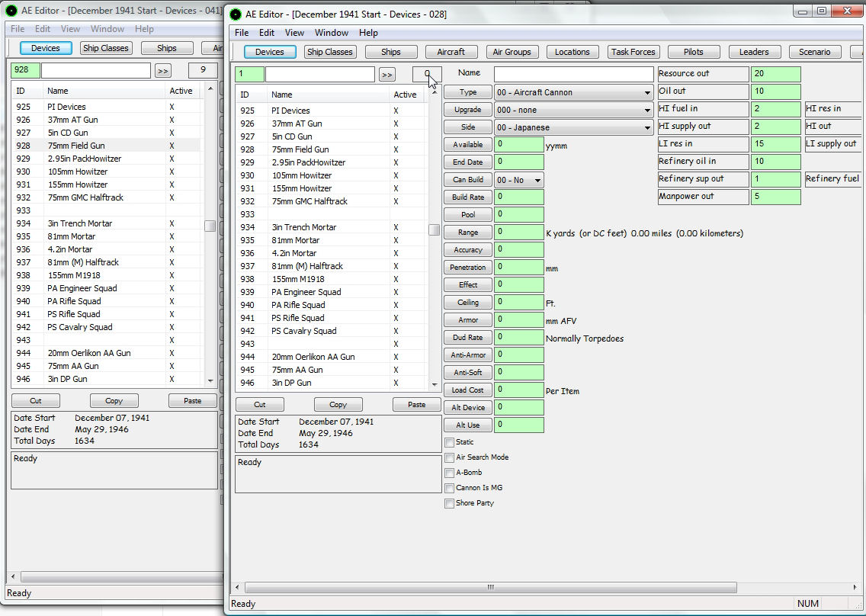Click device list scrollbar thumb in back window
The image size is (866, 616).
[210, 226]
